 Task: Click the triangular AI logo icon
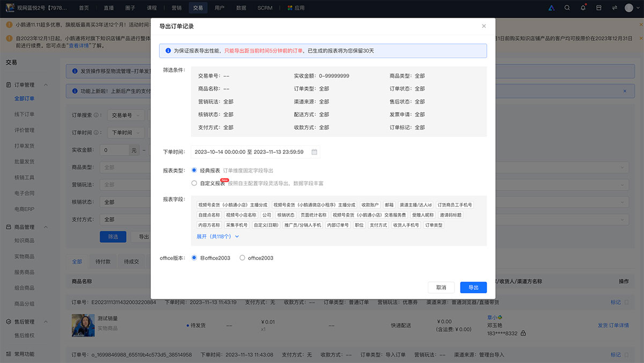[x=551, y=8]
